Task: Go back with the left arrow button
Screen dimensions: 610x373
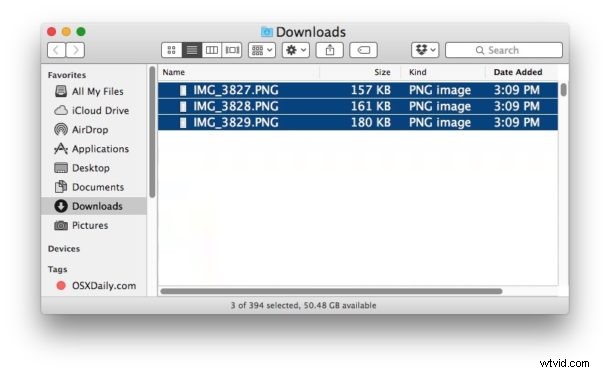Action: coord(56,50)
